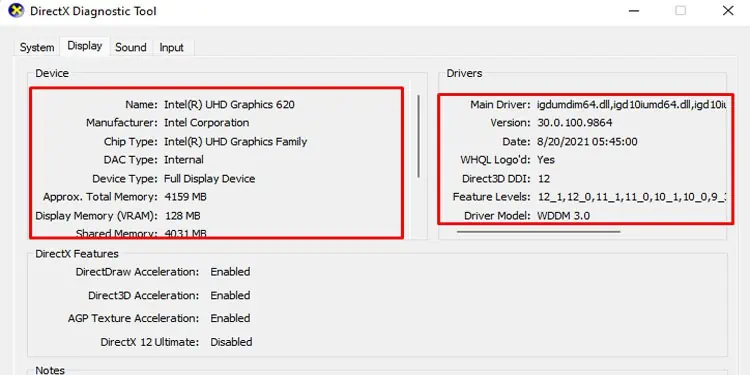This screenshot has width=750, height=375.
Task: Click DirectDraw Acceleration Enabled status
Action: [x=230, y=272]
